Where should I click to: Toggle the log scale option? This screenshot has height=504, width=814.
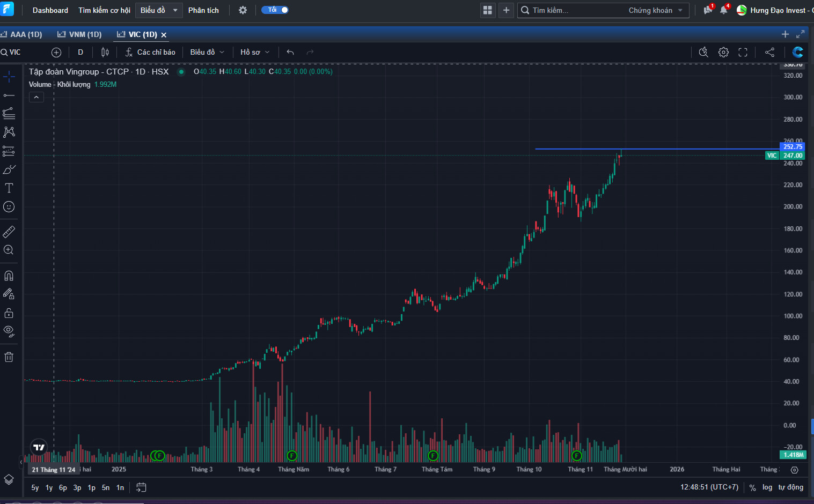pos(767,487)
